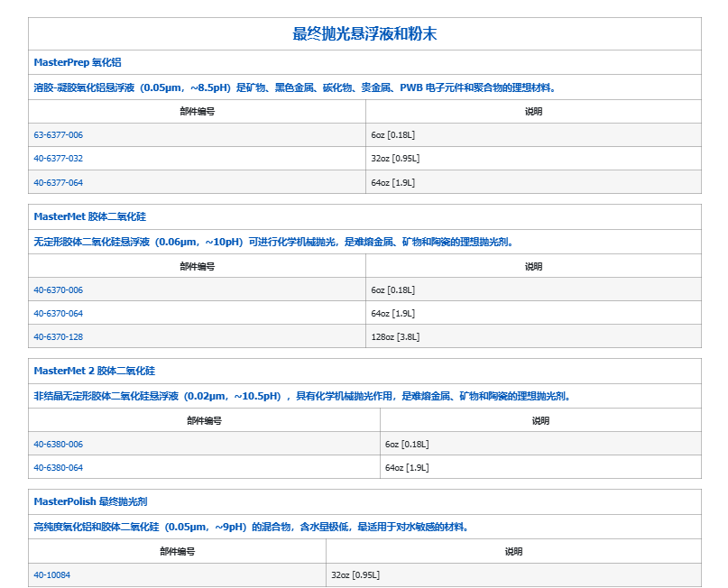
Task: Open part number 40-6380-006 link
Action: 58,444
